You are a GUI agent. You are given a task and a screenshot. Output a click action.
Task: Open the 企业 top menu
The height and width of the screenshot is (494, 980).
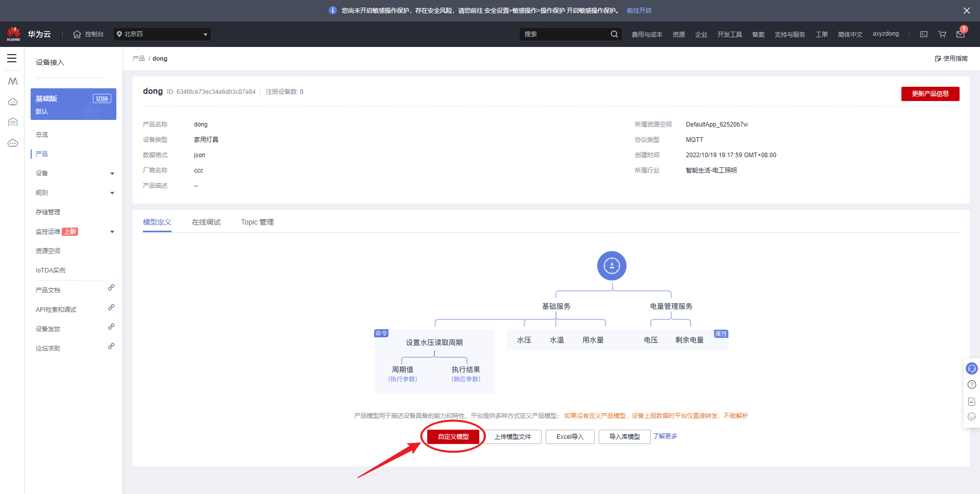[701, 35]
